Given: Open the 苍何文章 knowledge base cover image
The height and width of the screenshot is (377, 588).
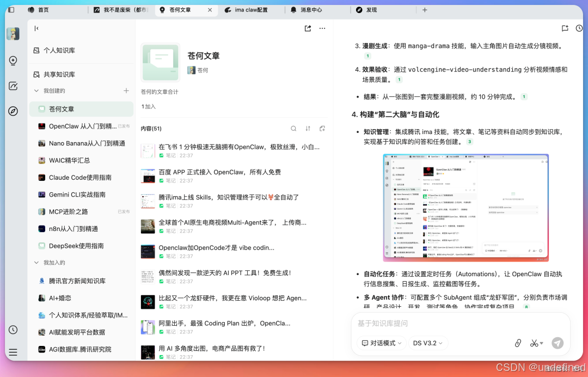Looking at the screenshot, I should click(x=161, y=62).
